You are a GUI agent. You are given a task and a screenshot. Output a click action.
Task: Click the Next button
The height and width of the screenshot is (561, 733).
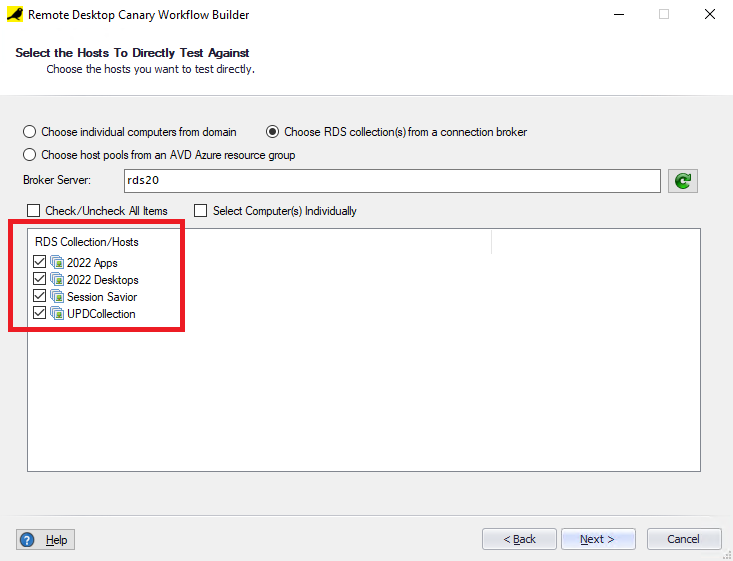click(598, 539)
